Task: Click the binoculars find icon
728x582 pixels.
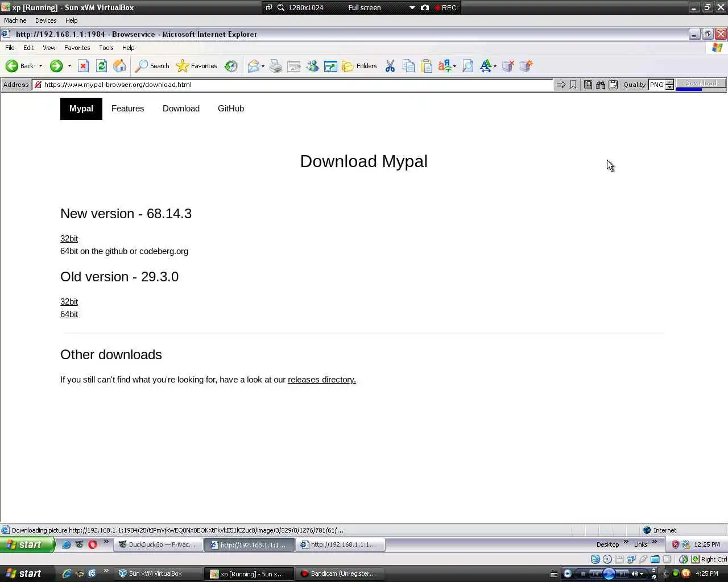Action: 601,85
